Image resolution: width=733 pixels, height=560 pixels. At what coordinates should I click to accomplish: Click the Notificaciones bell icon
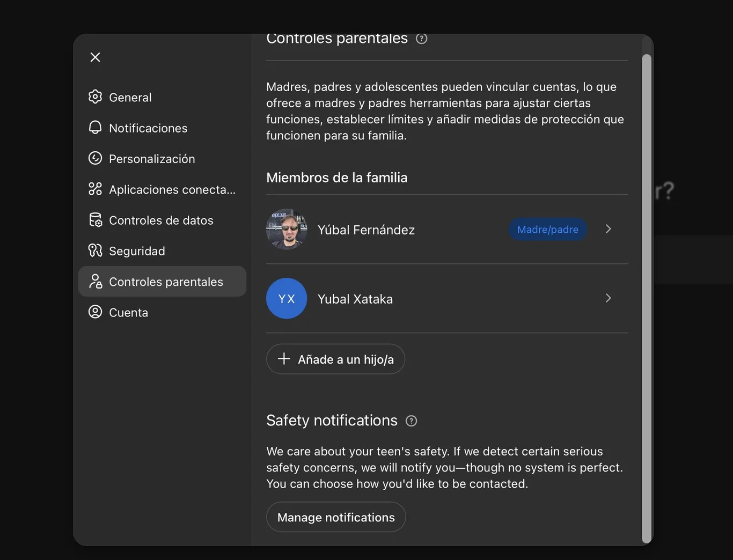click(95, 128)
